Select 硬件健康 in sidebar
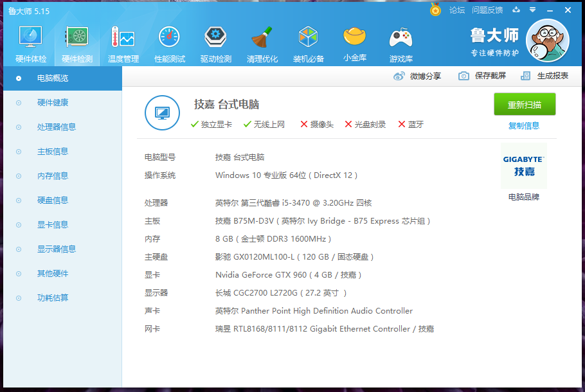The width and height of the screenshot is (585, 392). pos(63,103)
